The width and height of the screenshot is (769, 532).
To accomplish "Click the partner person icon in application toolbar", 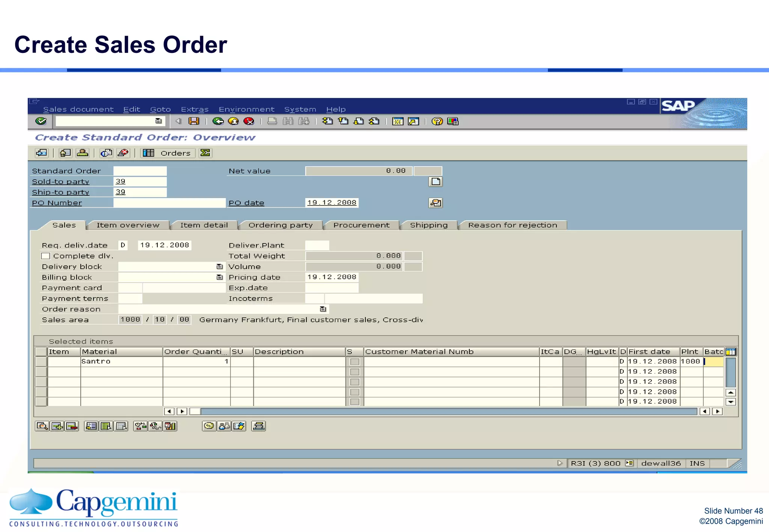I will click(x=82, y=153).
